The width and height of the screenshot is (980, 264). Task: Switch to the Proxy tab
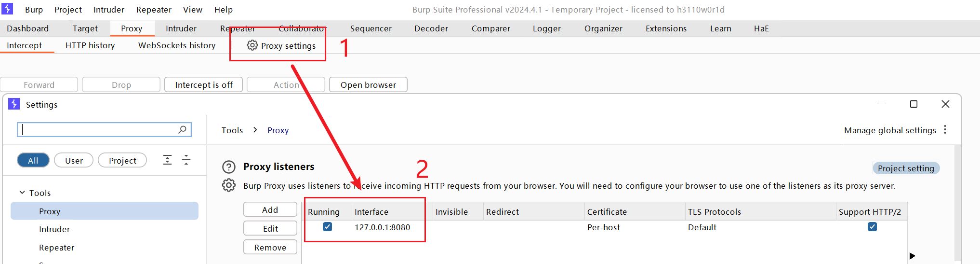(132, 28)
